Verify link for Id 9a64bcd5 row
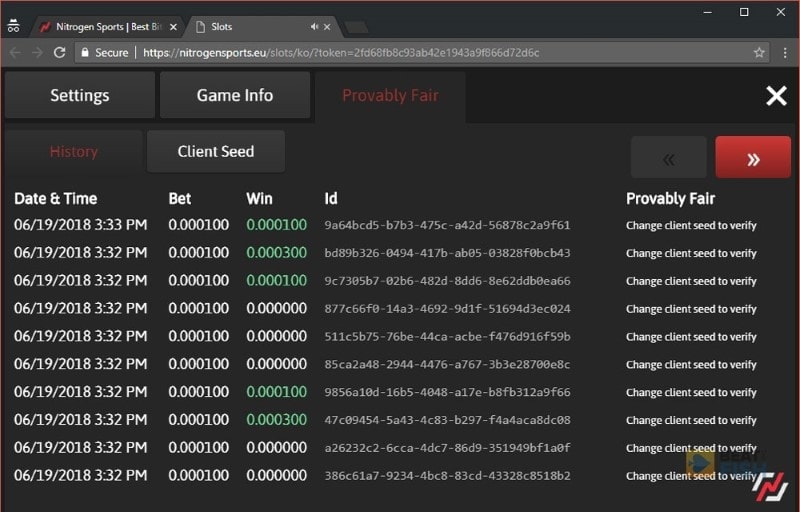 click(691, 225)
